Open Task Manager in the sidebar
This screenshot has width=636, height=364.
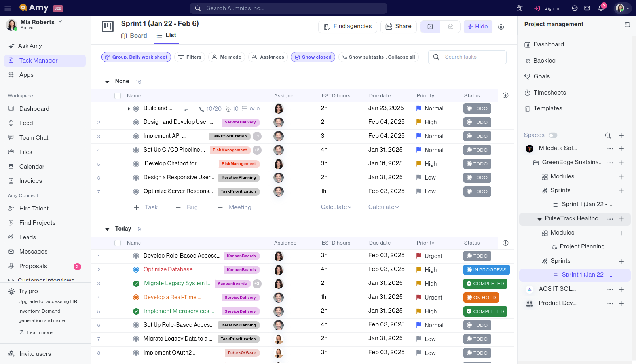[x=45, y=61]
